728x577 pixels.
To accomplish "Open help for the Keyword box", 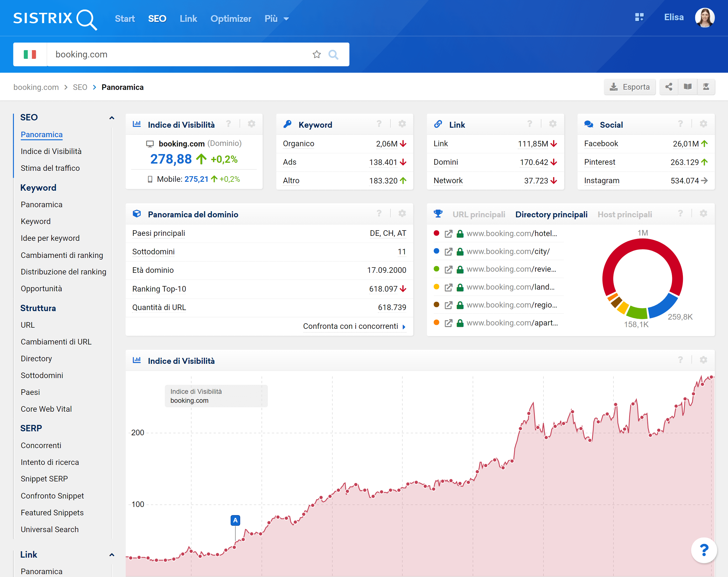I will 379,124.
